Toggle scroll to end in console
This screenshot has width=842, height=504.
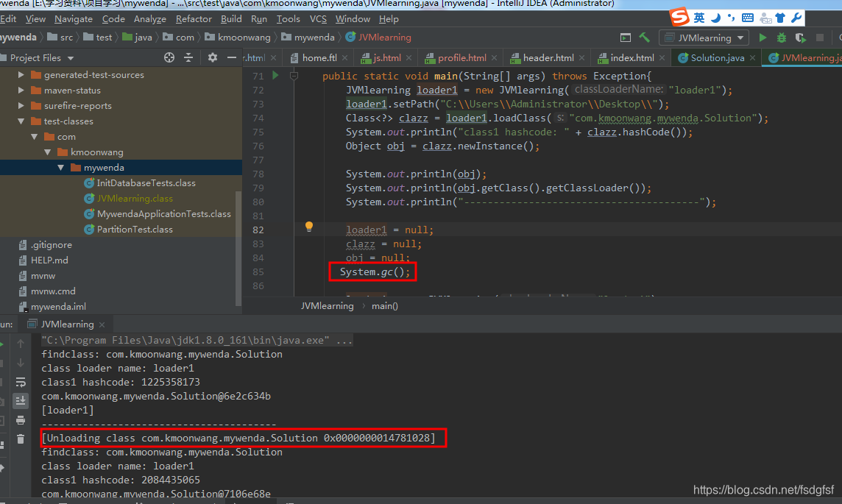(x=21, y=401)
